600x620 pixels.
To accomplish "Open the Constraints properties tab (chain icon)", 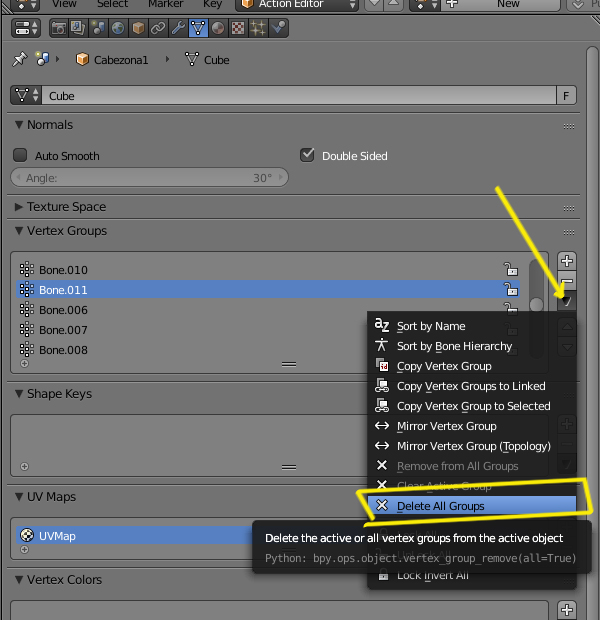I will 158,28.
